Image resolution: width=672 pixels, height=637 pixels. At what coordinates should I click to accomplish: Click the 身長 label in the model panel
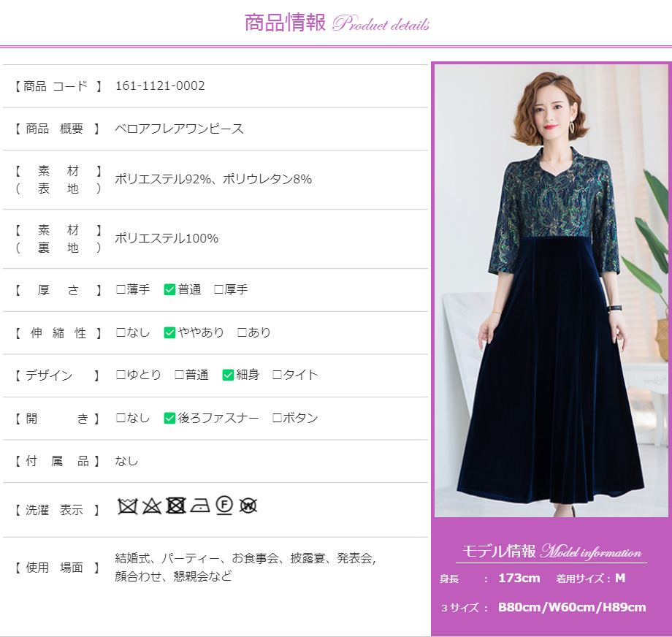(x=448, y=579)
